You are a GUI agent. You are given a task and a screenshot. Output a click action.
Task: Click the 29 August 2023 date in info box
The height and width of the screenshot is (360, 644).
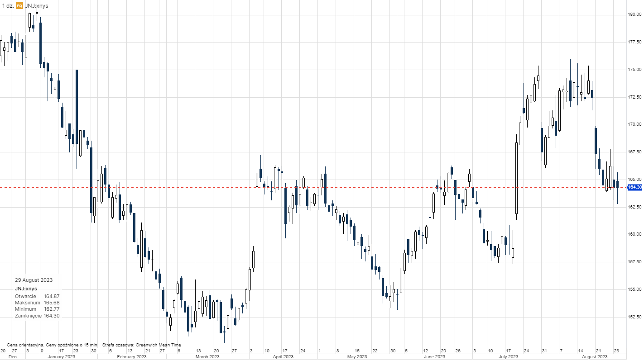pyautogui.click(x=34, y=280)
